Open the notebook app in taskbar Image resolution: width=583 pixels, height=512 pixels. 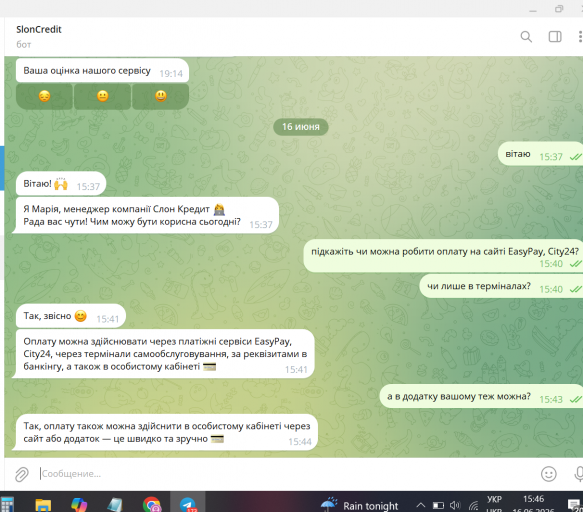point(115,505)
